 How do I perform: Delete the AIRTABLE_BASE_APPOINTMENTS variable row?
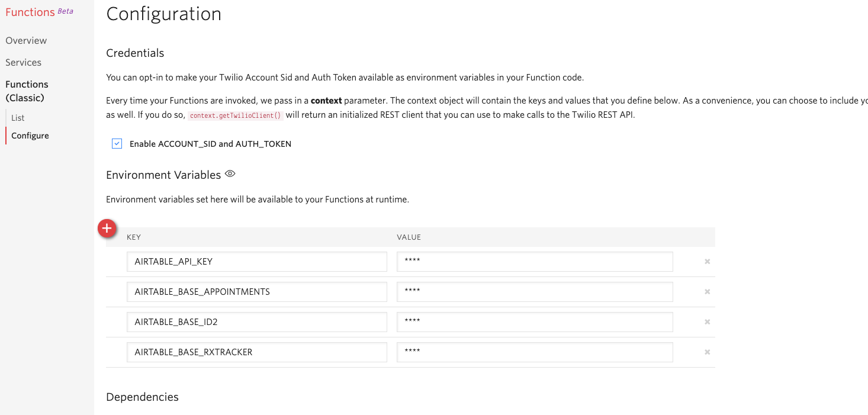[x=707, y=292]
